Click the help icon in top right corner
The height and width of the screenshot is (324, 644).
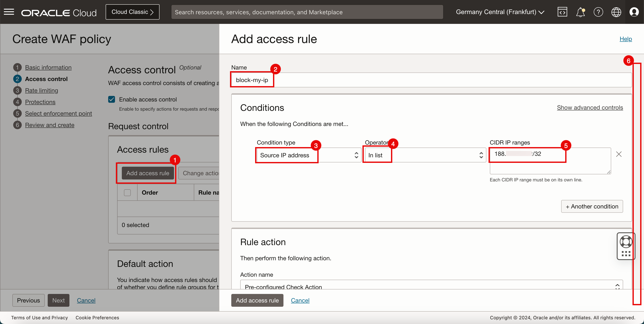598,12
